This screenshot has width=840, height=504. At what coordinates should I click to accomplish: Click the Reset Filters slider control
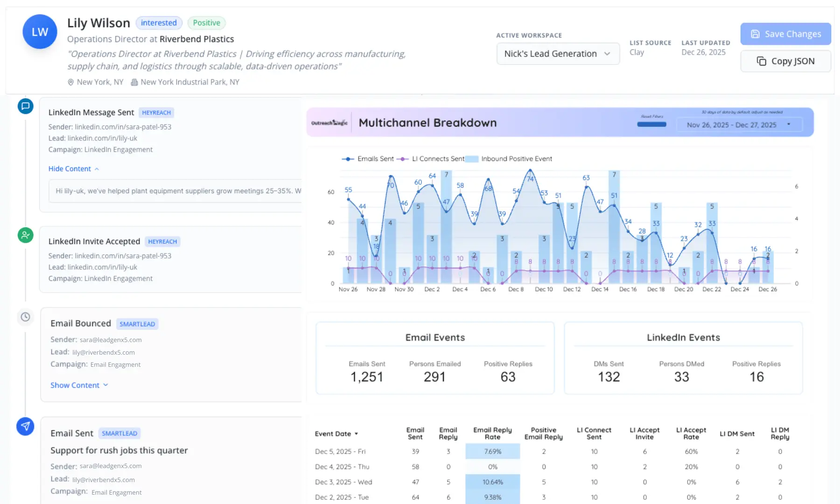coord(651,124)
